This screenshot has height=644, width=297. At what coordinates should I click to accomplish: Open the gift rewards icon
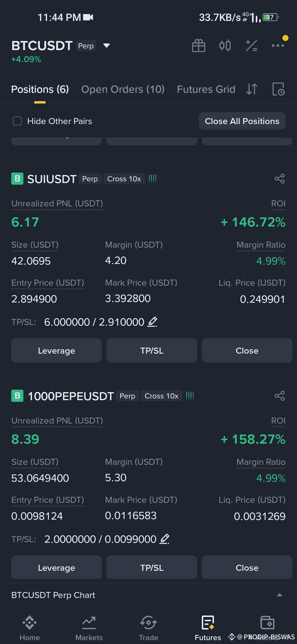click(x=199, y=45)
